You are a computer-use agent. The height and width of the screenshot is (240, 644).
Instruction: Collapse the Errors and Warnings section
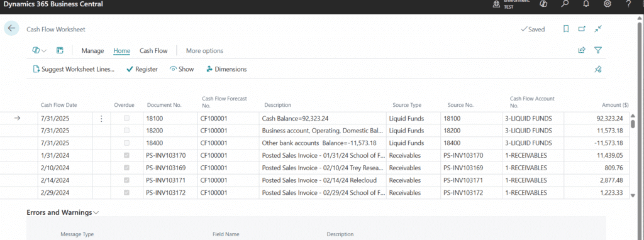click(x=63, y=212)
